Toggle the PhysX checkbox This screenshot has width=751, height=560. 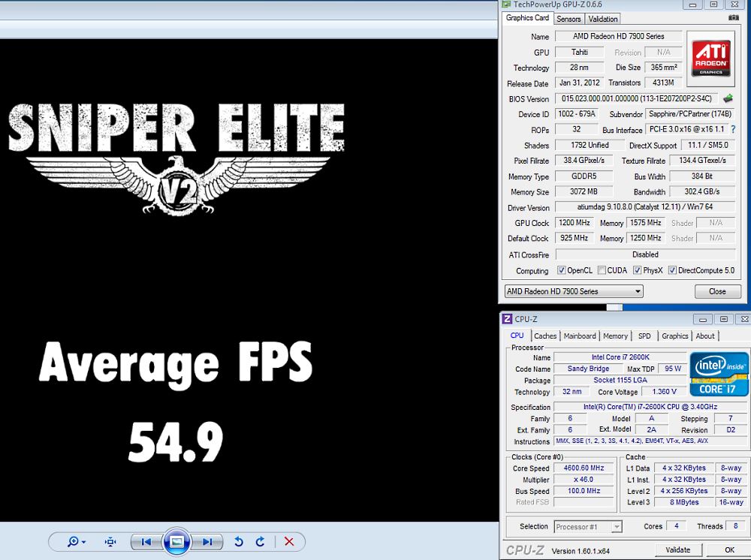637,270
